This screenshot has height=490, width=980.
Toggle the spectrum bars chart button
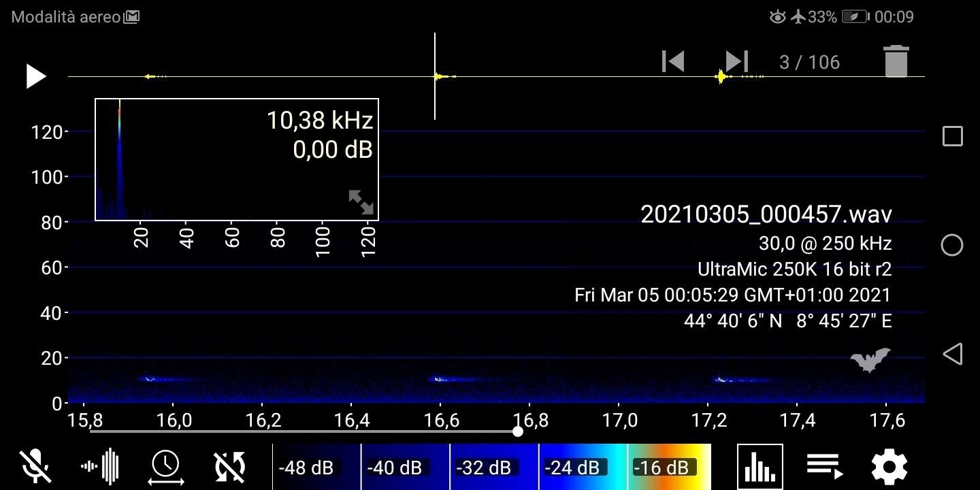pyautogui.click(x=760, y=467)
